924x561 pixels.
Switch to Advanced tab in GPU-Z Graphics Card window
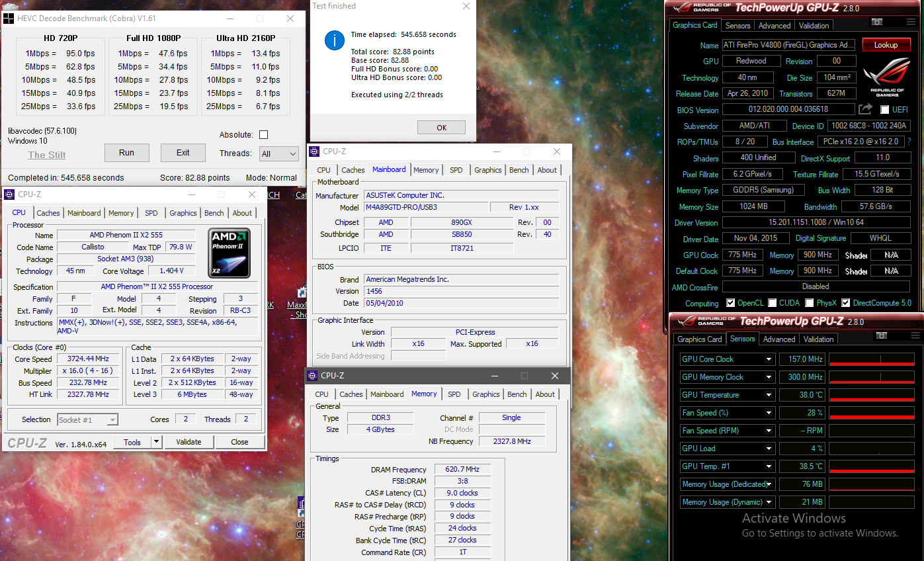[x=775, y=26]
